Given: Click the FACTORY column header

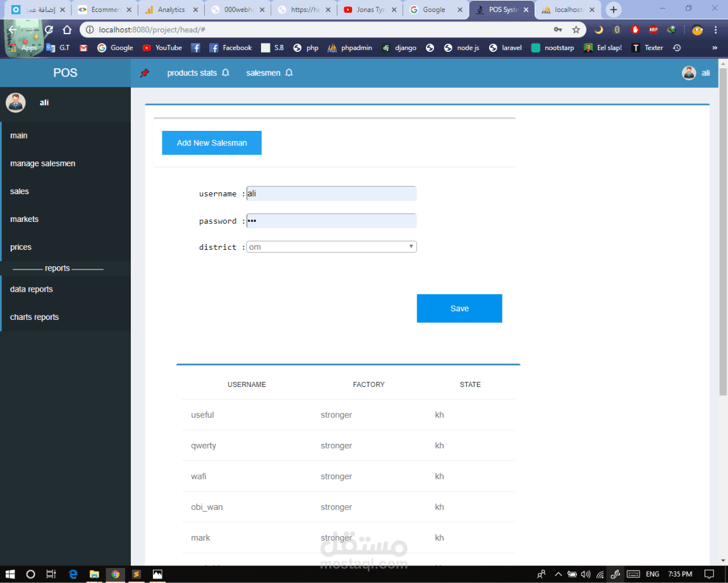Looking at the screenshot, I should tap(368, 384).
